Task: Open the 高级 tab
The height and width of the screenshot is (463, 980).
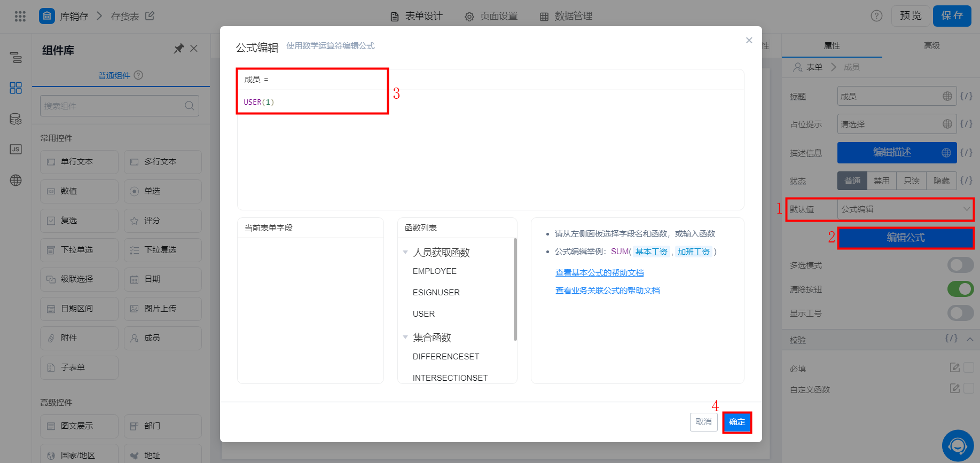Action: [932, 46]
